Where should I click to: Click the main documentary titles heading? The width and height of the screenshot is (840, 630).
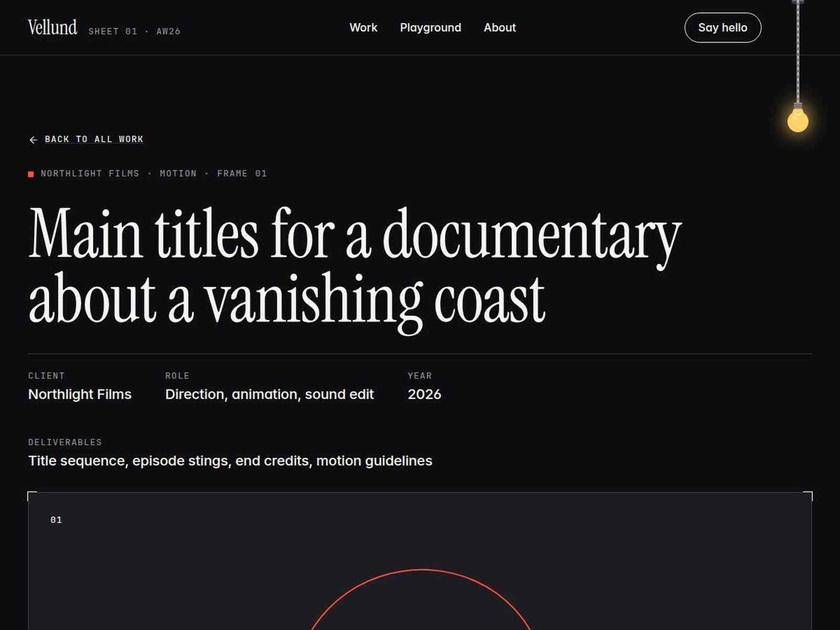pos(355,270)
